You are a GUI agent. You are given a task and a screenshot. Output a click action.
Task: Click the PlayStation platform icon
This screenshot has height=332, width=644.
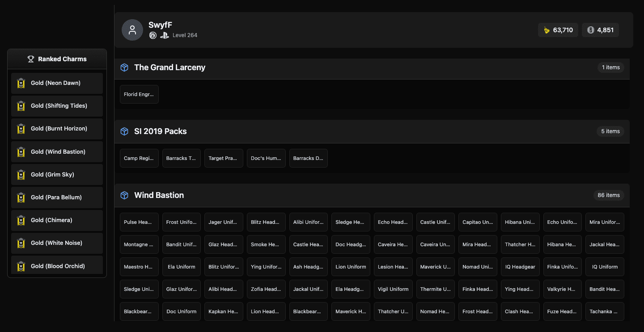coord(164,35)
